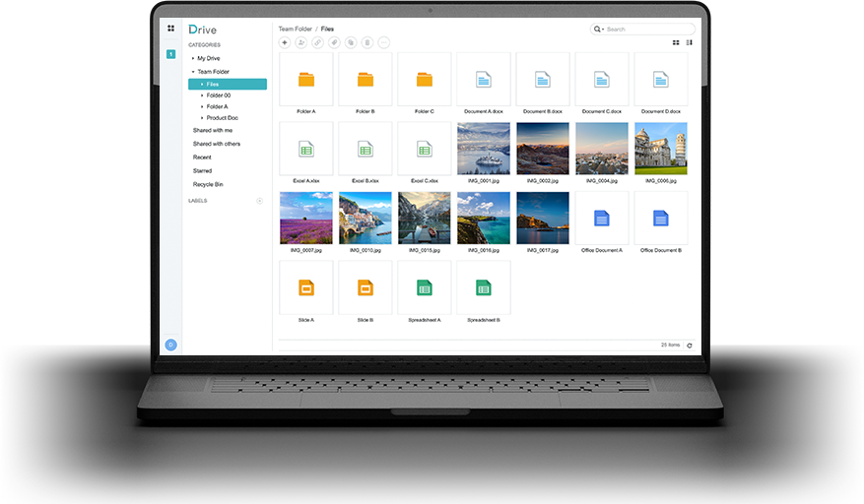The image size is (864, 504).
Task: Expand the Product Doc folder arrow
Action: pyautogui.click(x=202, y=118)
